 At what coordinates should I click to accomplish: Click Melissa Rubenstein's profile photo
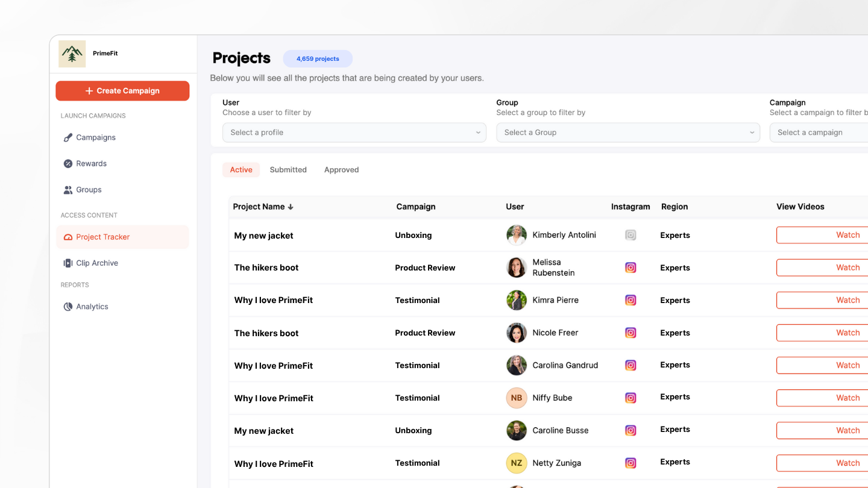click(517, 267)
